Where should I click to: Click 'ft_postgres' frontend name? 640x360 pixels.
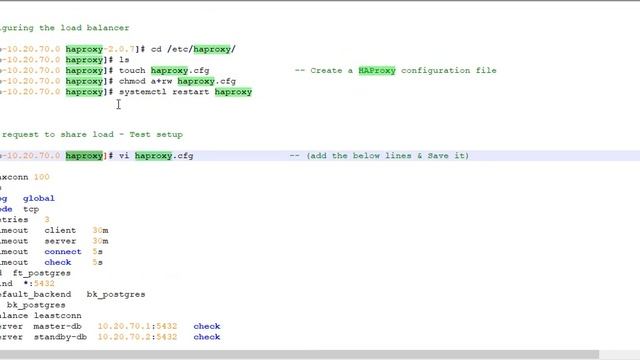[x=42, y=273]
